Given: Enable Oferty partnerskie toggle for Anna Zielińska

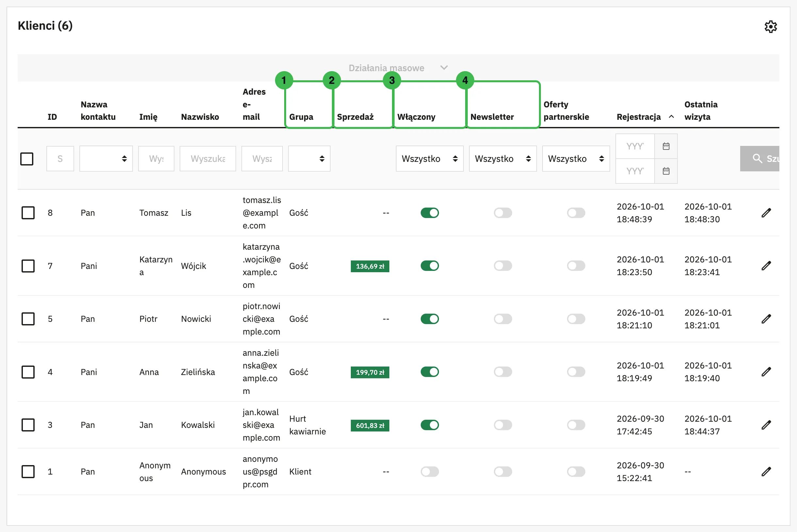Looking at the screenshot, I should tap(576, 372).
